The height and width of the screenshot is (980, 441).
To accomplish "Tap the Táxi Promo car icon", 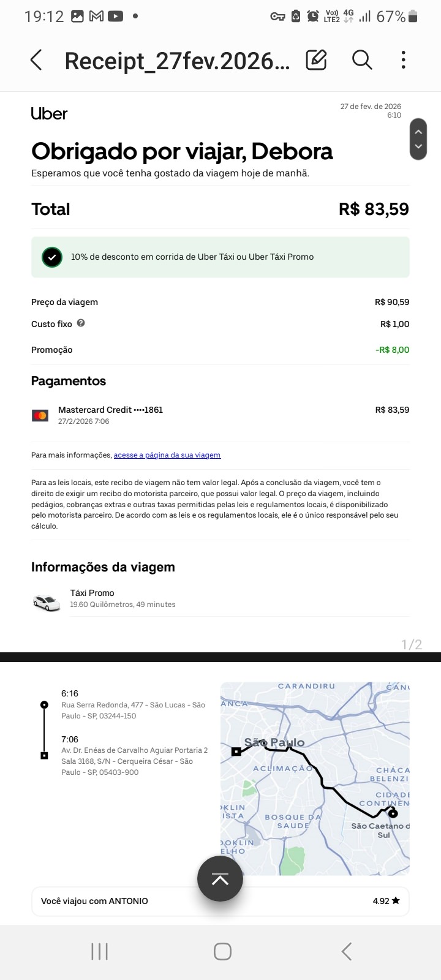I will coord(47,603).
